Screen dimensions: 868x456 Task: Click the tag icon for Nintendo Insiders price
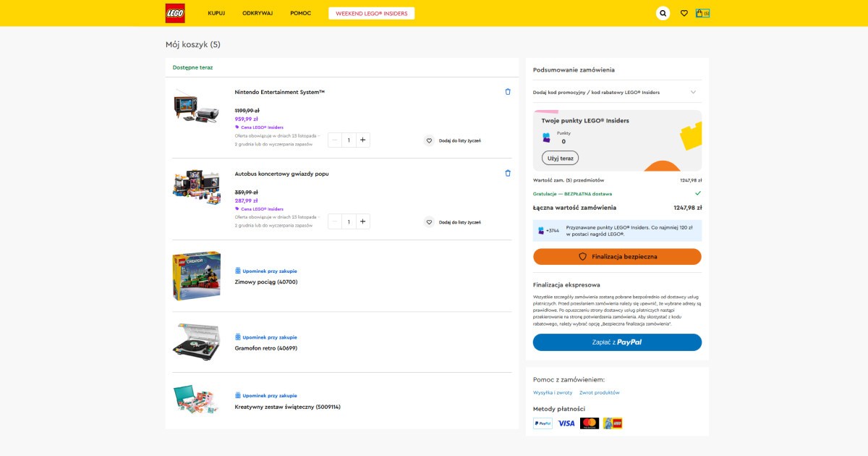tap(237, 127)
